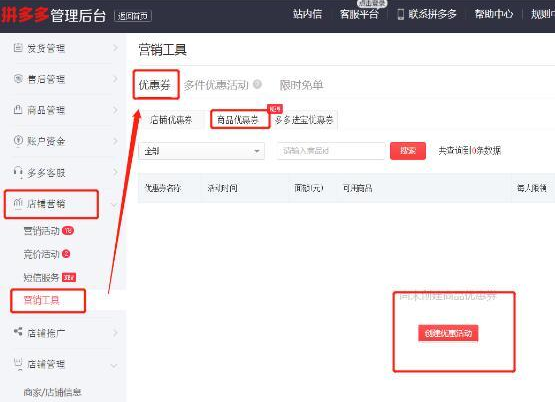Expand the 店铺推广 chevron

point(115,333)
